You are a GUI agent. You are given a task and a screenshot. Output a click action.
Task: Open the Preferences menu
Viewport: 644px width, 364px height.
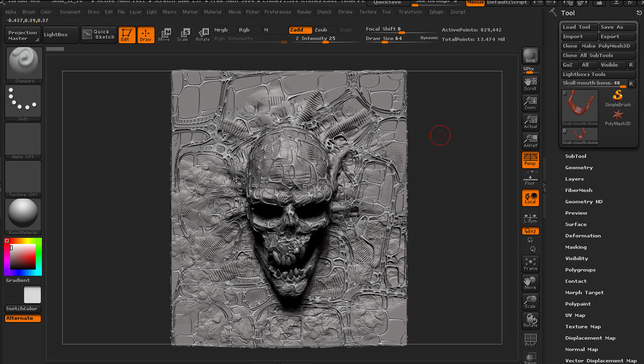(x=277, y=12)
